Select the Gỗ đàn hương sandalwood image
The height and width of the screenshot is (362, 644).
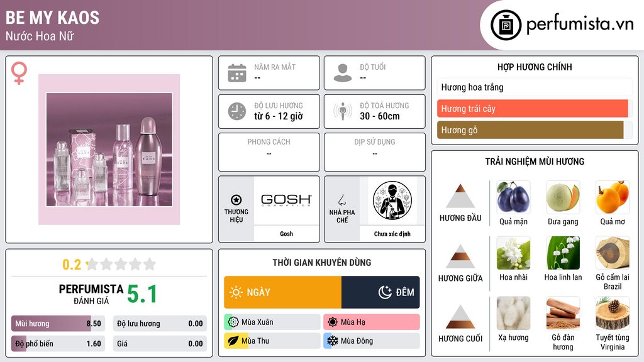click(563, 313)
